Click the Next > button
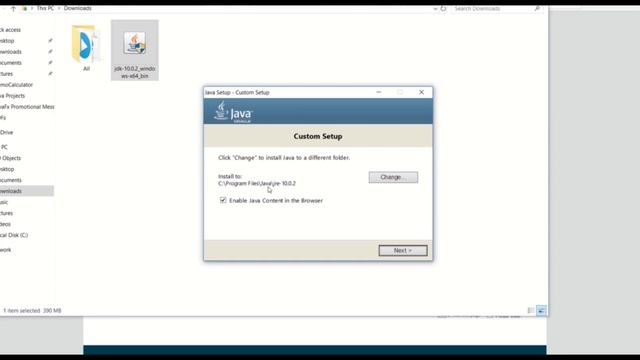 [403, 250]
